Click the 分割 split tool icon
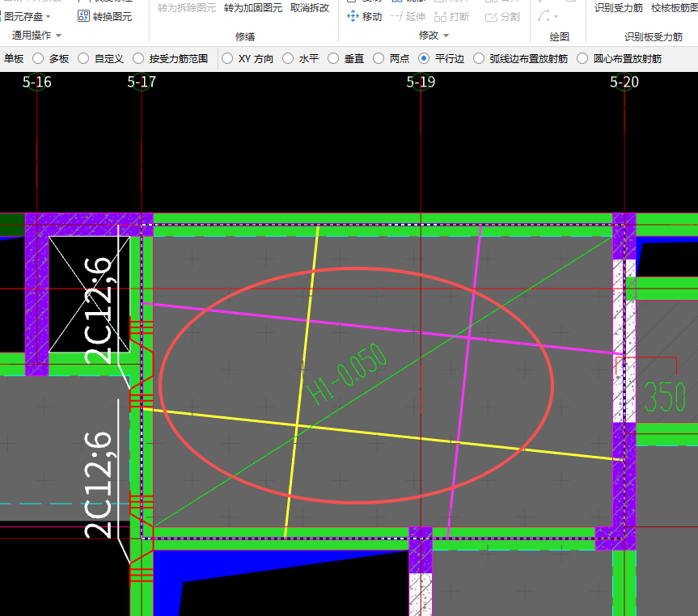698x616 pixels. (x=491, y=17)
